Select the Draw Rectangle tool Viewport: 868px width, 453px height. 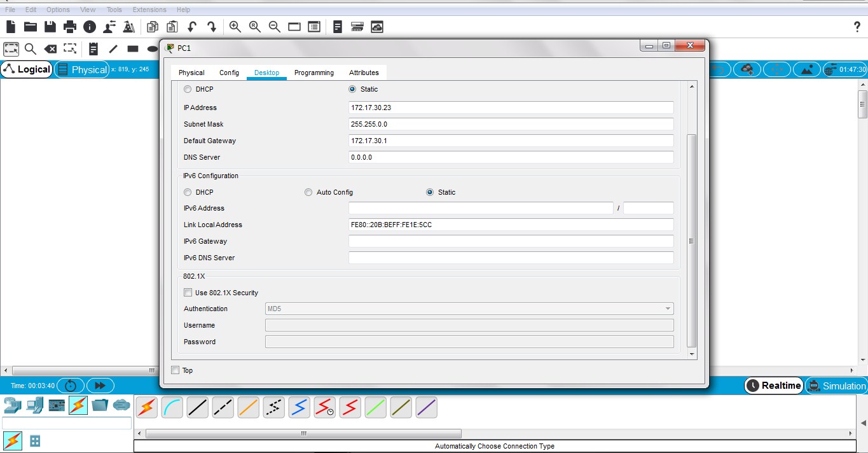[133, 49]
